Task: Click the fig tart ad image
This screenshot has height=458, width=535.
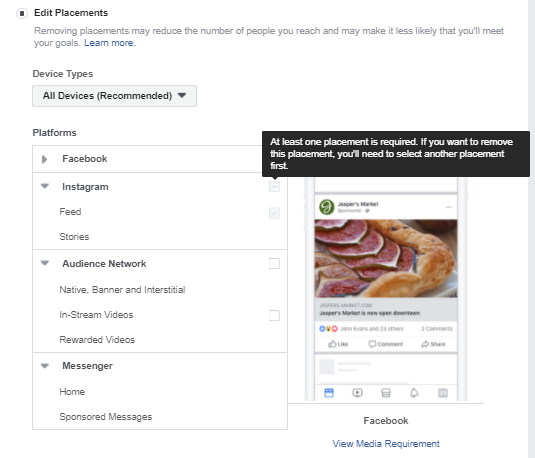Action: 386,258
